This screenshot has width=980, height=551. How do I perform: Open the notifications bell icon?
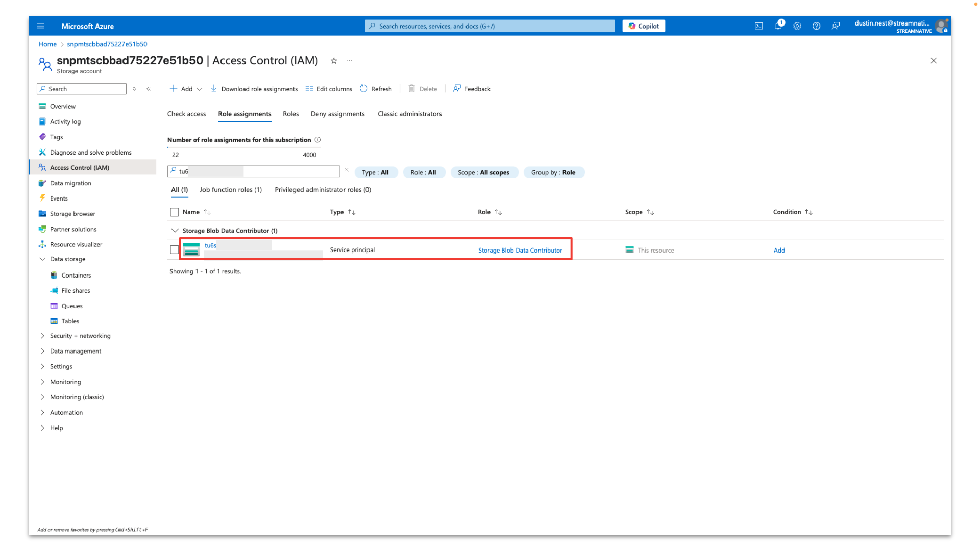click(778, 26)
